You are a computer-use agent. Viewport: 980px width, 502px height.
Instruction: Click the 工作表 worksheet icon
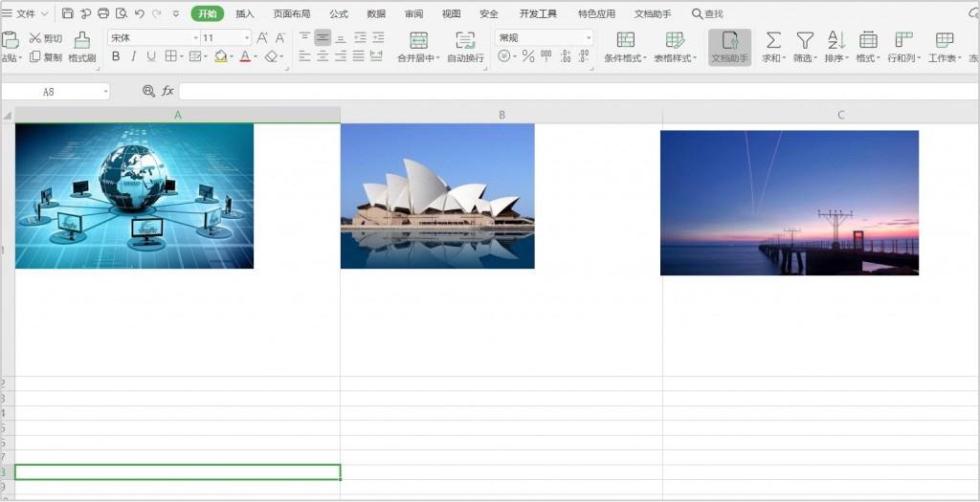pyautogui.click(x=945, y=40)
